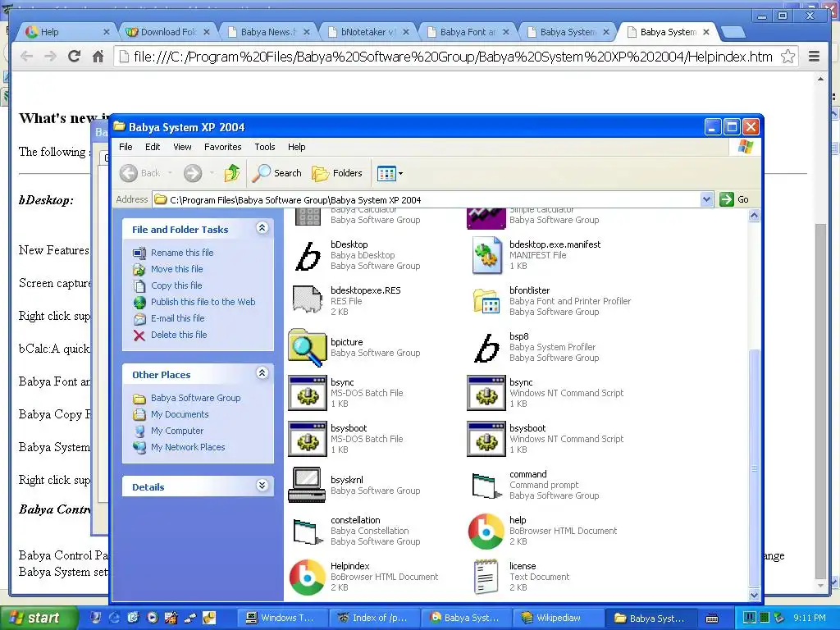Select the bsp8 System Profiler icon
The width and height of the screenshot is (840, 630).
(x=486, y=347)
